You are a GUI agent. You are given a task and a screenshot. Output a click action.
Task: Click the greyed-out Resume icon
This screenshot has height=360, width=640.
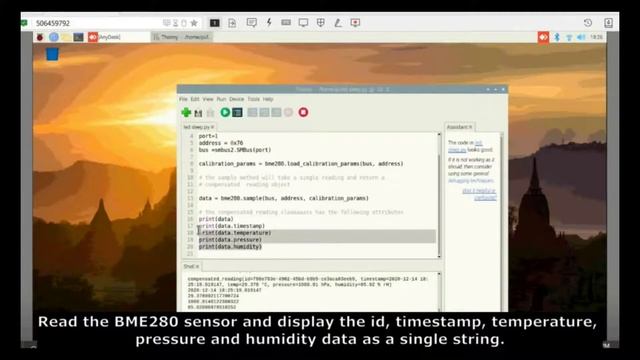[289, 112]
